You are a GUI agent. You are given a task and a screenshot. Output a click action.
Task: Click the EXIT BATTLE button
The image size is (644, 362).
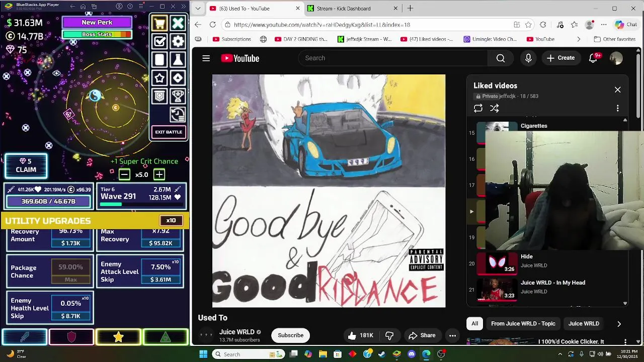click(169, 132)
